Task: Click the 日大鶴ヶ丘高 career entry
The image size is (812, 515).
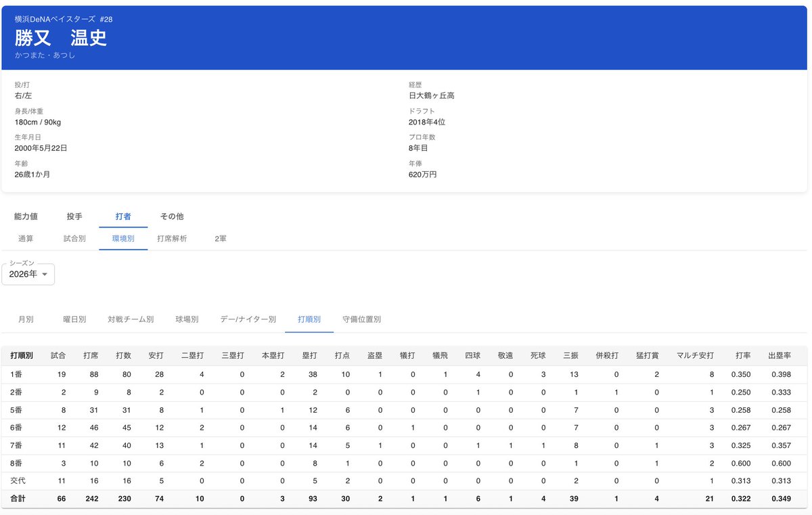Action: (x=432, y=96)
